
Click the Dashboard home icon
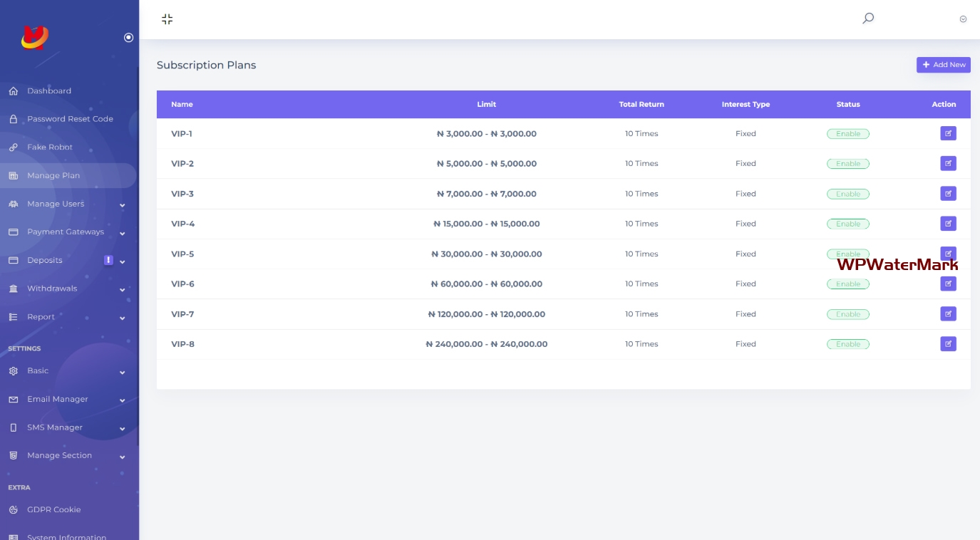coord(13,91)
